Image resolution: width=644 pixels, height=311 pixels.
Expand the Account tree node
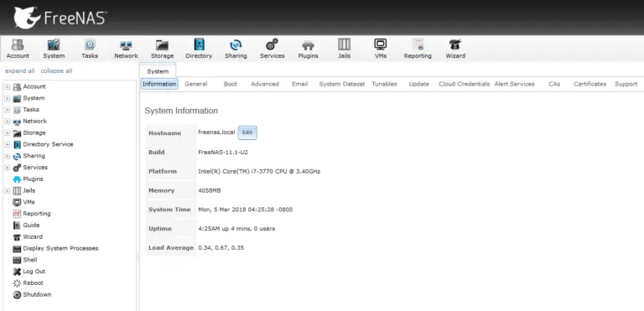tap(8, 86)
